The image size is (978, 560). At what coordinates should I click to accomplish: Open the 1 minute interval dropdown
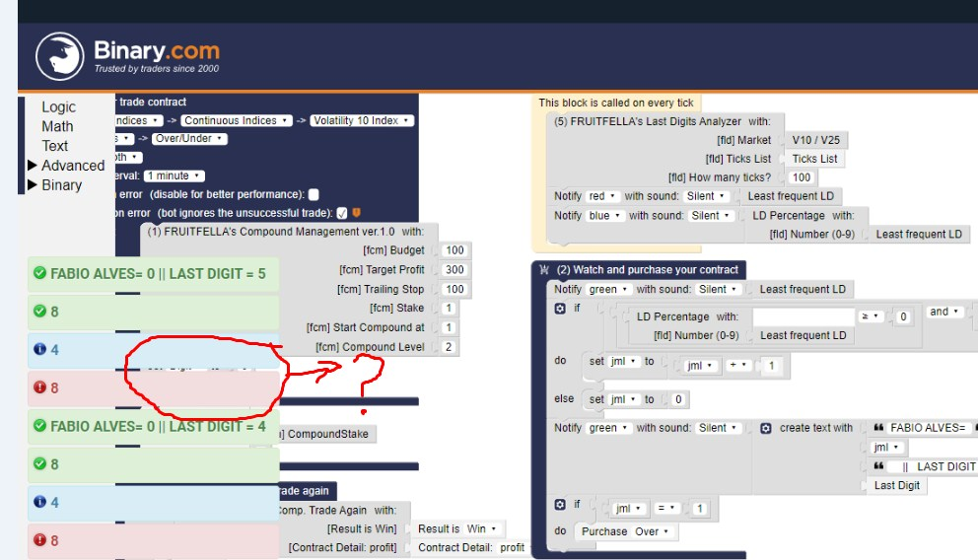[175, 175]
